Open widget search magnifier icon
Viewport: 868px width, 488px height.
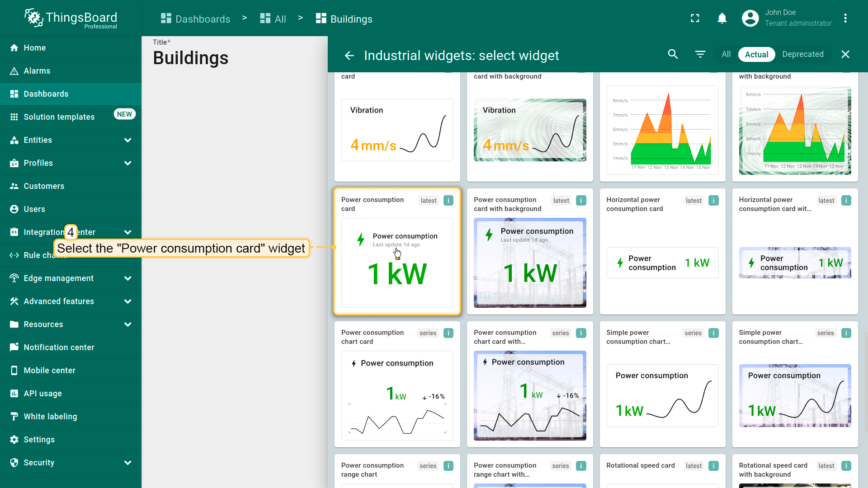(673, 54)
